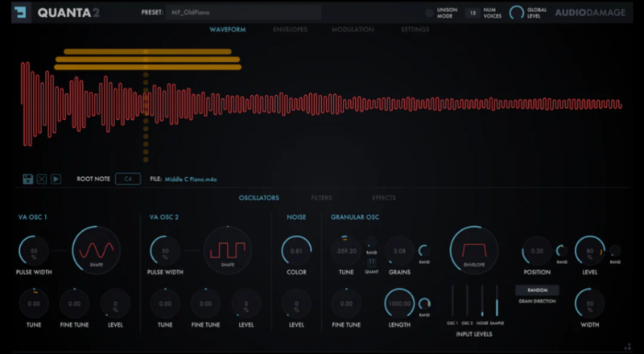Open the Root Note C4 selector
644x354 pixels.
(127, 179)
